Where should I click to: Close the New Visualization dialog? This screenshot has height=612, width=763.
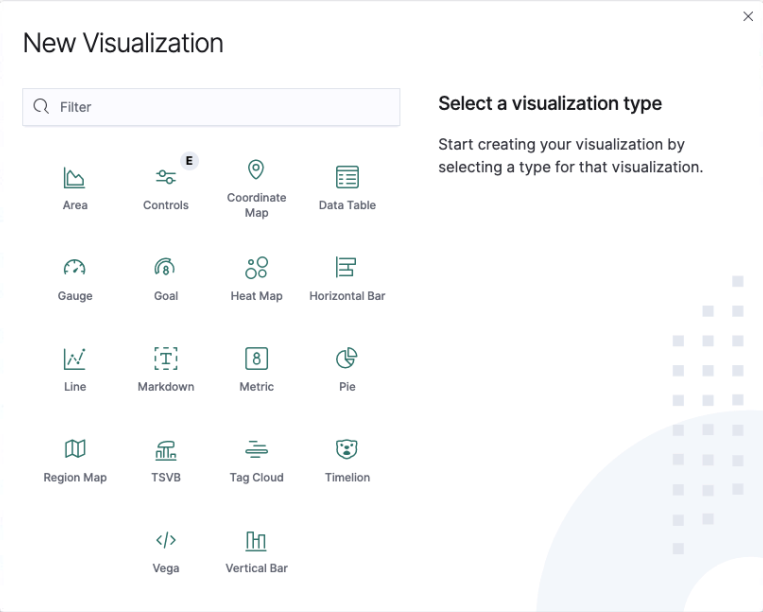(748, 17)
